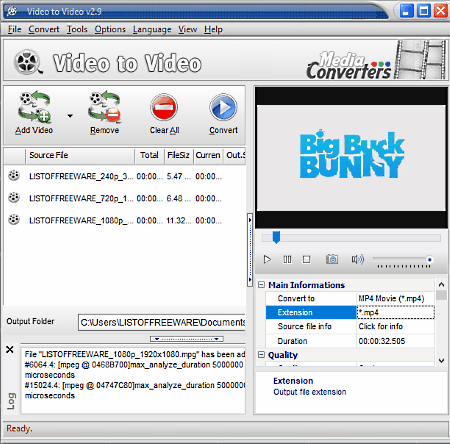Click the Remove video icon
The height and width of the screenshot is (444, 450).
coord(104,106)
